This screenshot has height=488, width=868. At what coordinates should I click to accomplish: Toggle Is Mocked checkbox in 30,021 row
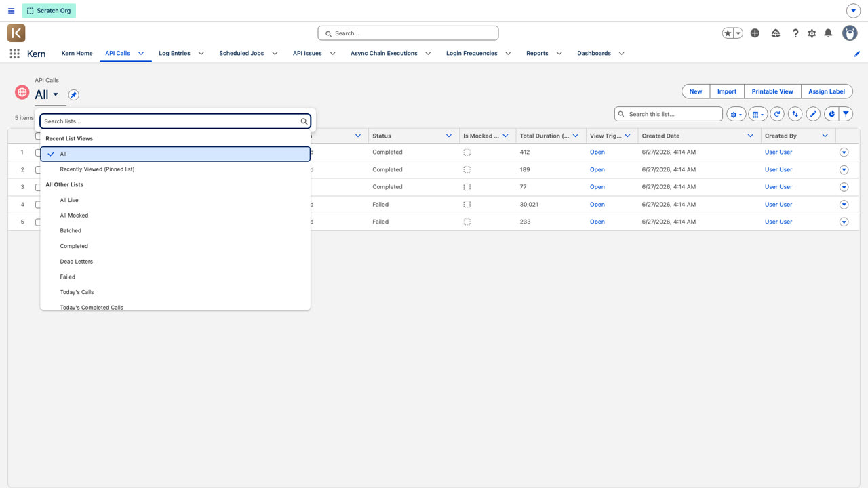467,205
